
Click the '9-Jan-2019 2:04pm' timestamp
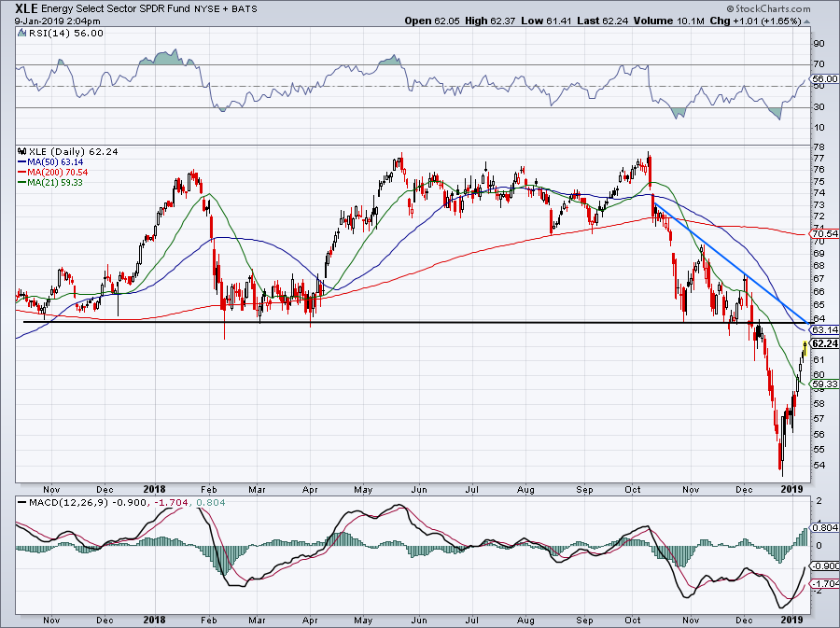tap(57, 21)
